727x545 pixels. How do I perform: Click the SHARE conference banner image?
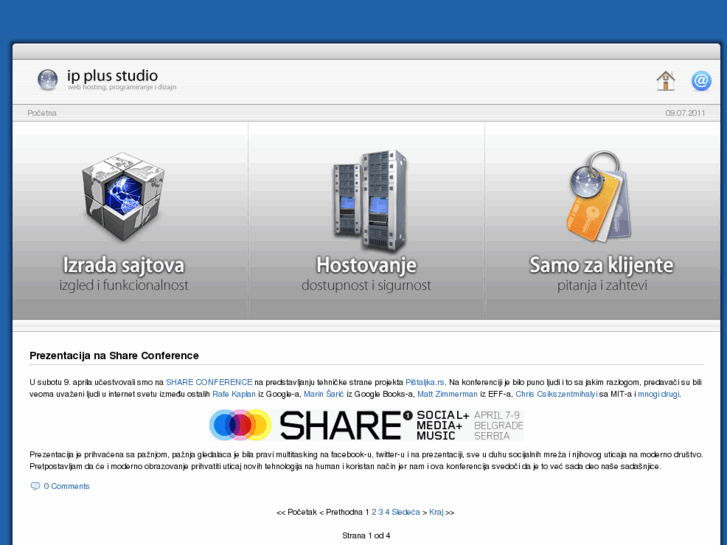pyautogui.click(x=366, y=425)
